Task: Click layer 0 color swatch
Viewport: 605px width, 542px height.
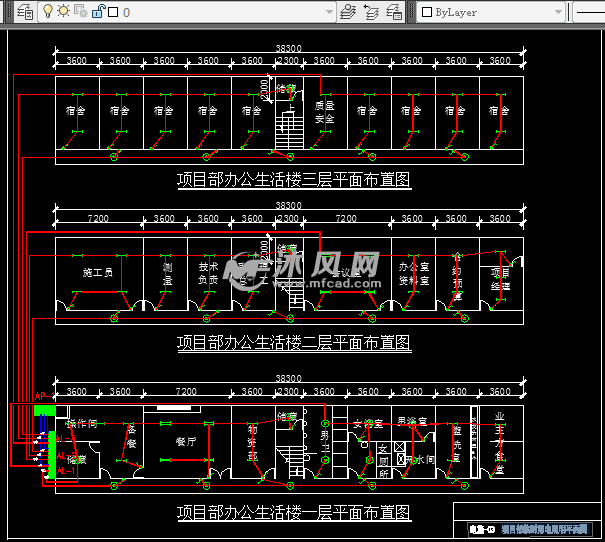Action: click(113, 12)
